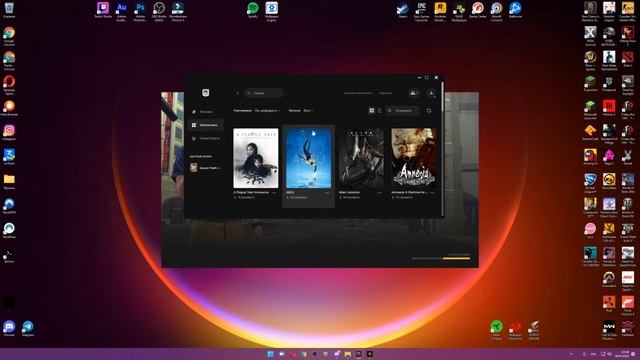
Task: Click the yellow progress bar in the background window
Action: (456, 258)
